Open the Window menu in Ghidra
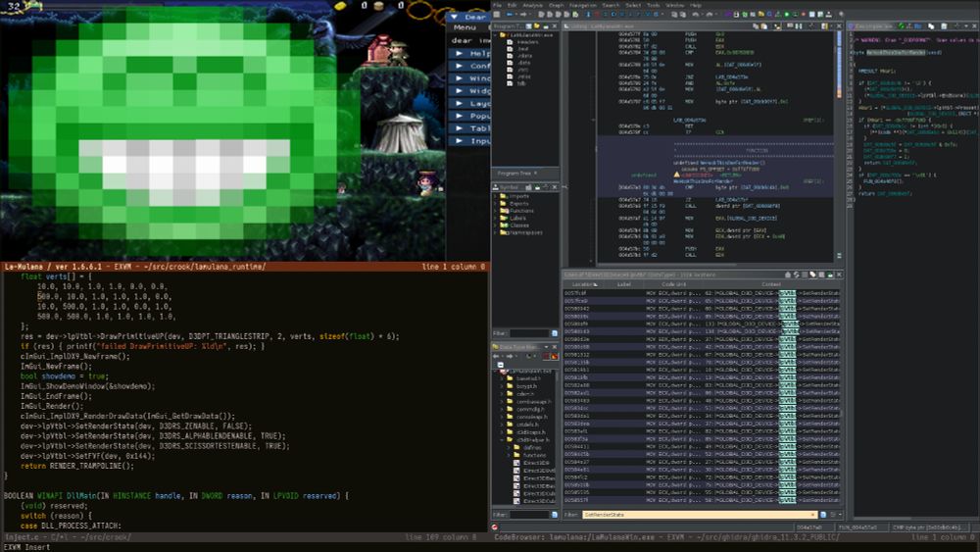This screenshot has width=980, height=552. [x=675, y=5]
